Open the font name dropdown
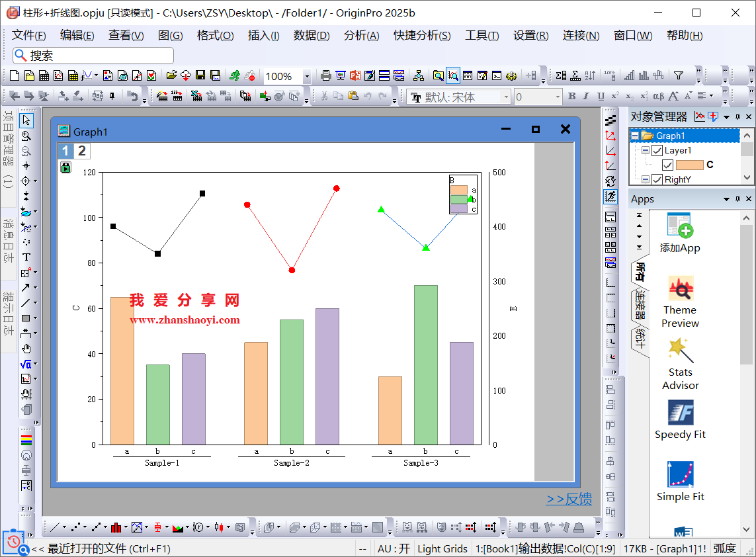 pyautogui.click(x=507, y=97)
